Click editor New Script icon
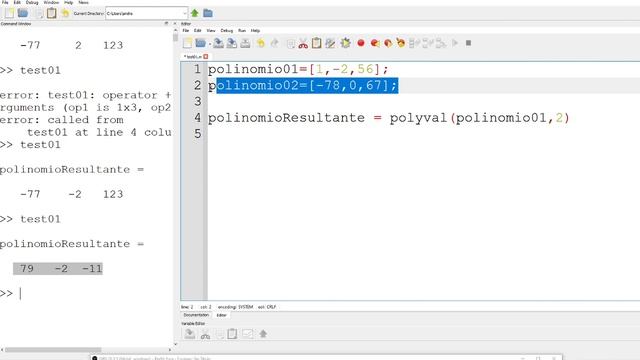The width and height of the screenshot is (640, 360). (187, 43)
